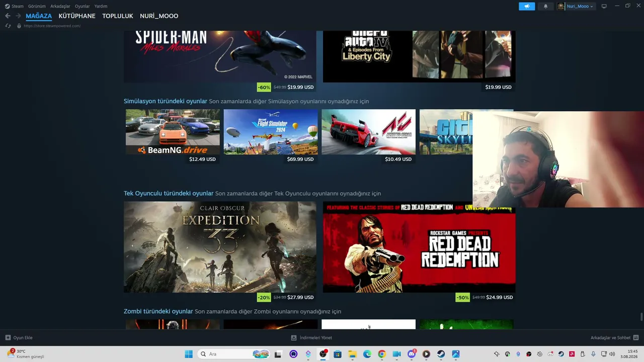Go forward with the Steam forward arrow

click(18, 16)
